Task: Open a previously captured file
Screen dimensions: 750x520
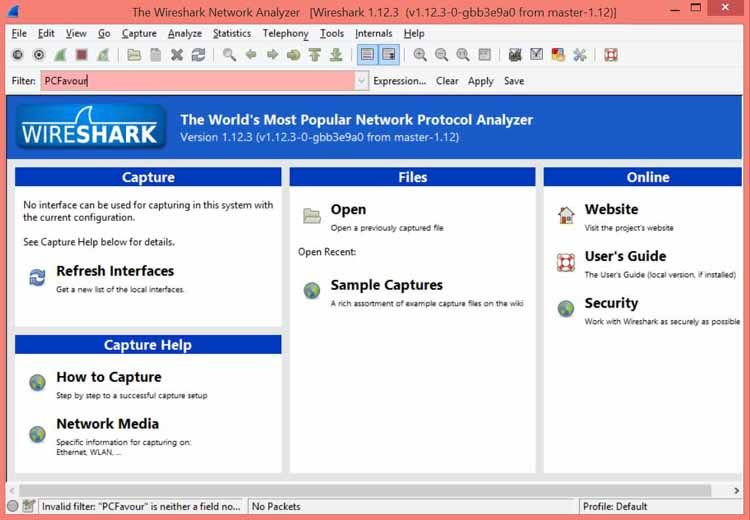Action: click(348, 210)
